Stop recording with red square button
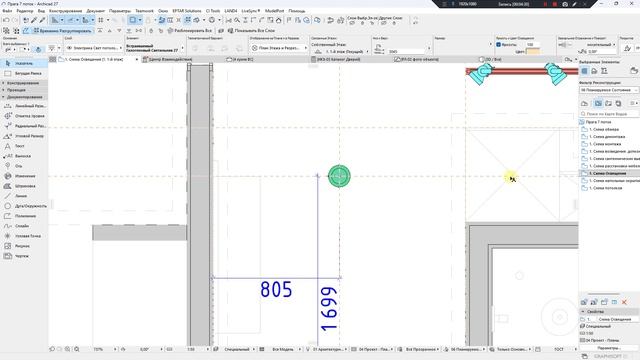This screenshot has width=640, height=360. coord(555,4)
